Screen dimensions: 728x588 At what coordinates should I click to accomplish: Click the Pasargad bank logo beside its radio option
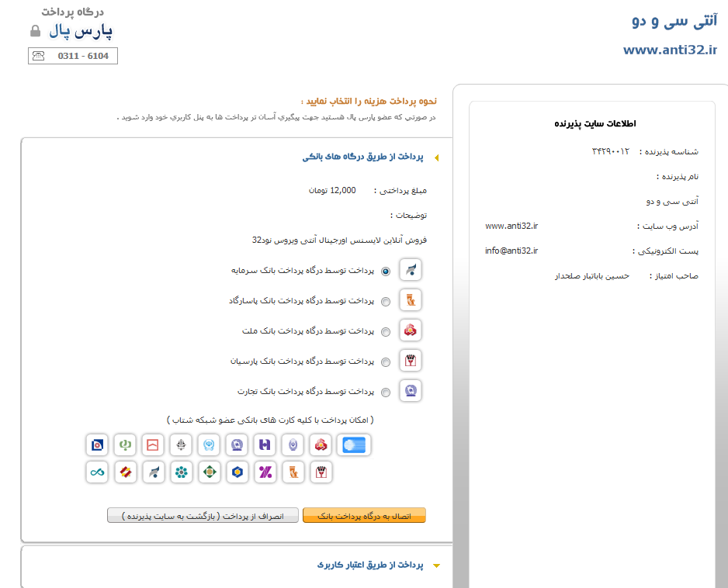[411, 299]
